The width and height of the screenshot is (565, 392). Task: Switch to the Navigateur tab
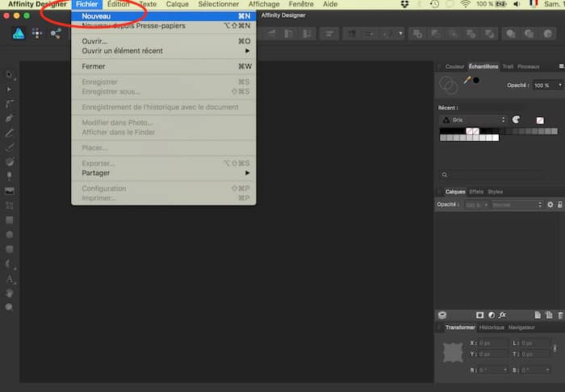point(521,327)
